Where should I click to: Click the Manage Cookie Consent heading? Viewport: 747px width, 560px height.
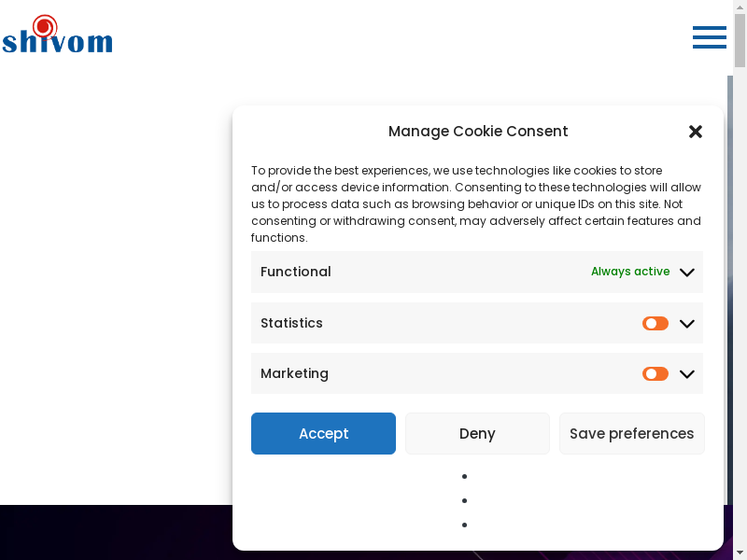(478, 132)
